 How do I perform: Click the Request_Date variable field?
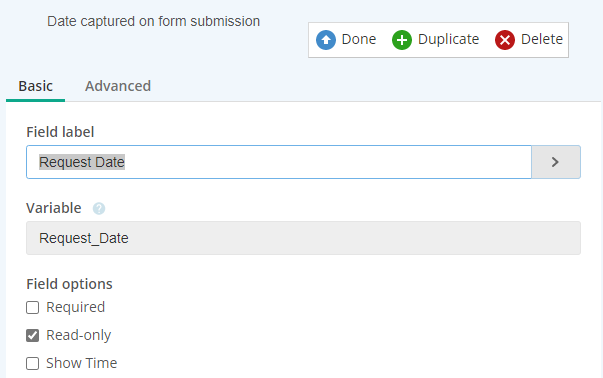pos(303,238)
